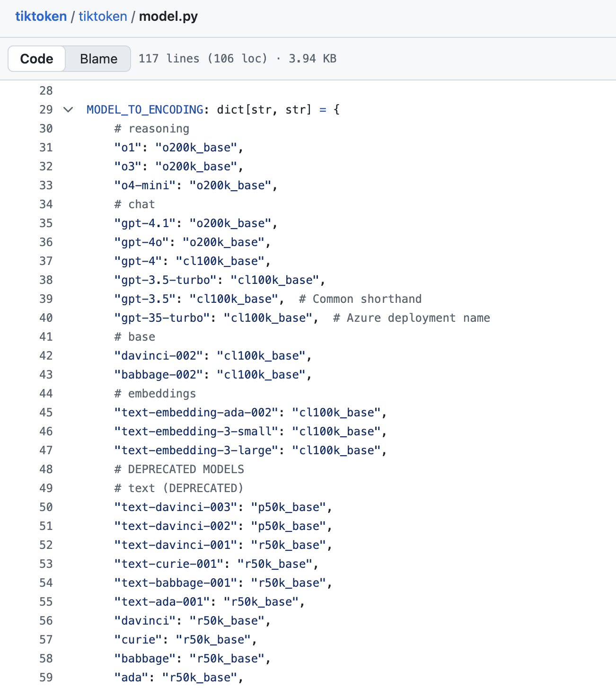Click the "gpt-35-turbo" key string
The height and width of the screenshot is (688, 616).
coord(162,318)
